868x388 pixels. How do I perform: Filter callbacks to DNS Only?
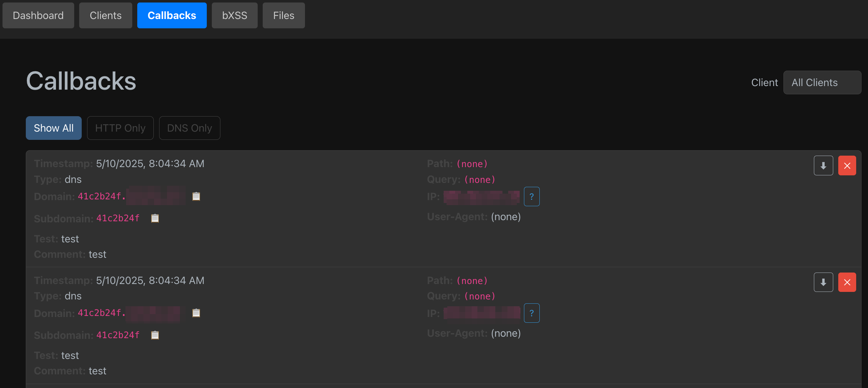[190, 128]
